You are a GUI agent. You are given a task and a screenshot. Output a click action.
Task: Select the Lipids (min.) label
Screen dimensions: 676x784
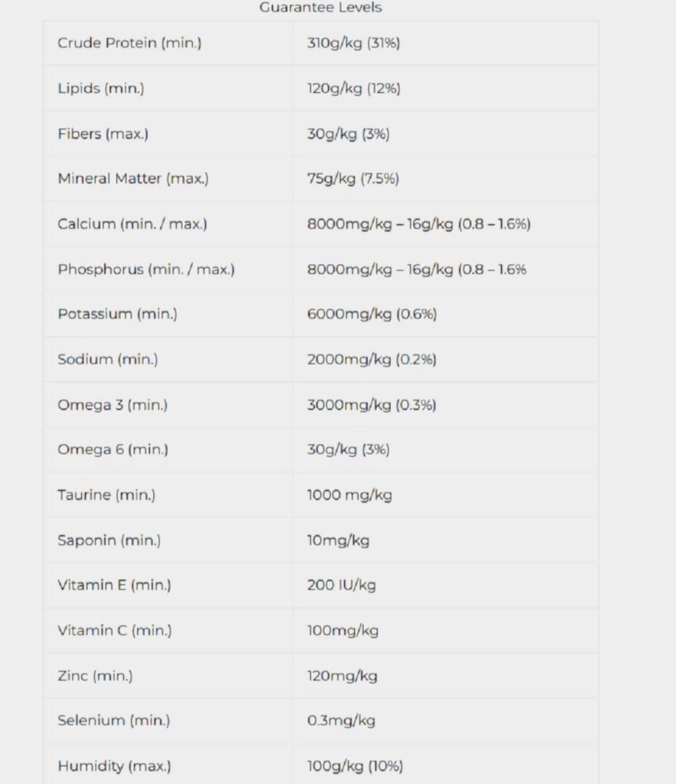click(101, 89)
